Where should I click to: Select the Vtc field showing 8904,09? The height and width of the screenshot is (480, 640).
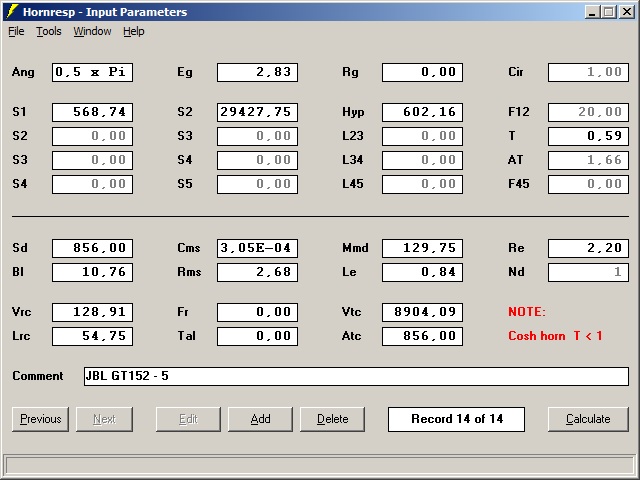tap(422, 312)
